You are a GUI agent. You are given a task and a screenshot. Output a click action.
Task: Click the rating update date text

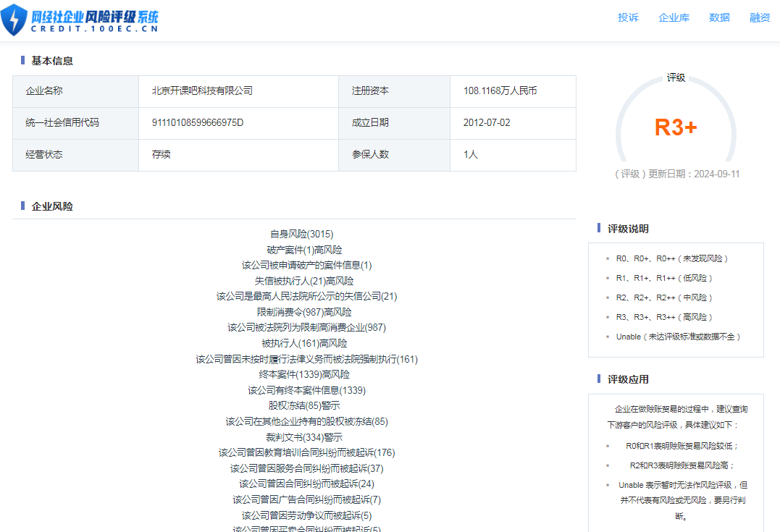click(676, 174)
